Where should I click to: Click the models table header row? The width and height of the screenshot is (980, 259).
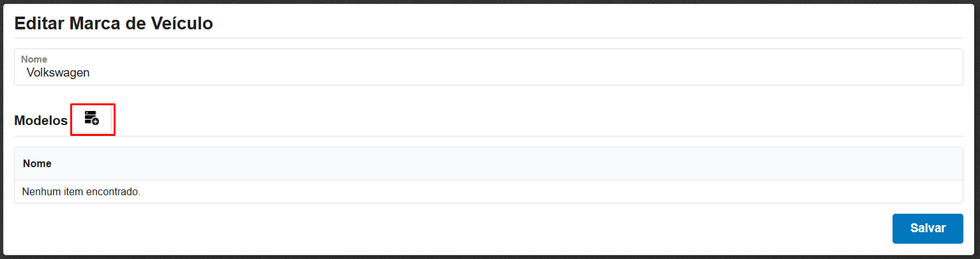[x=488, y=164]
